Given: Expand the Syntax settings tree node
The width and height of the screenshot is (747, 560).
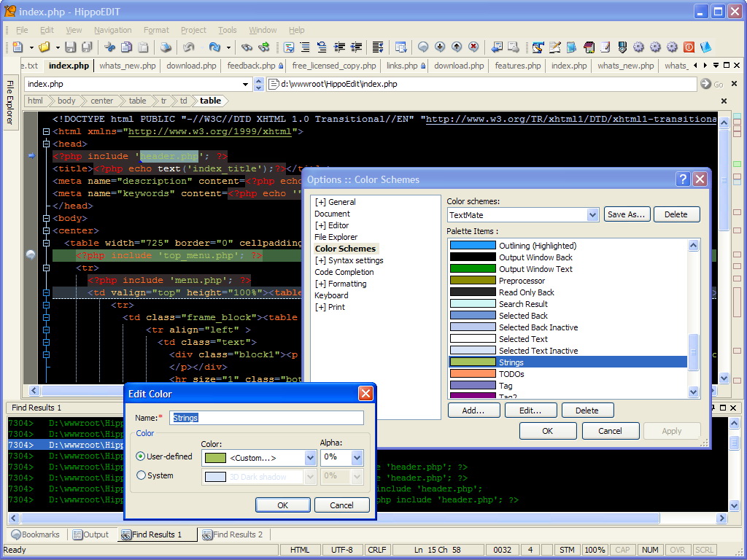Looking at the screenshot, I should [320, 260].
